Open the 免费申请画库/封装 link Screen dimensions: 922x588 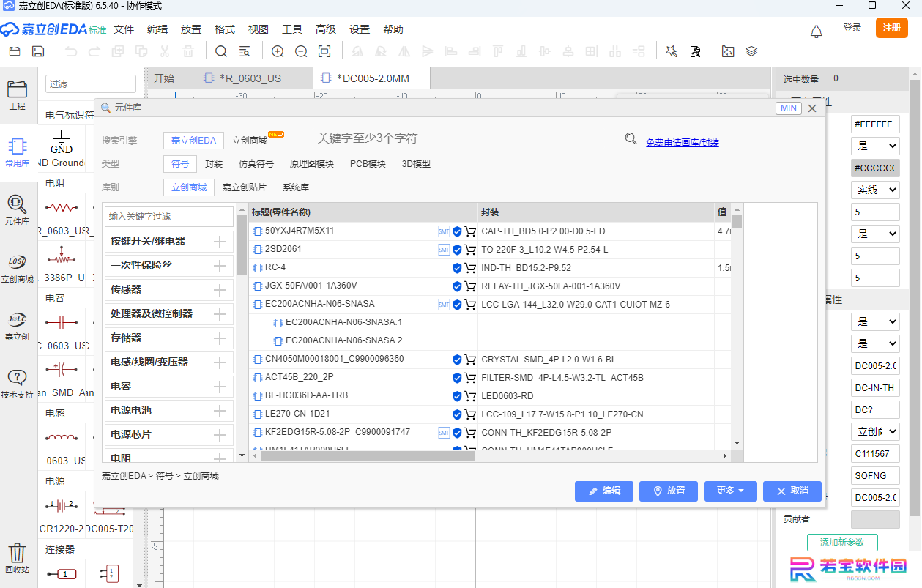(683, 143)
